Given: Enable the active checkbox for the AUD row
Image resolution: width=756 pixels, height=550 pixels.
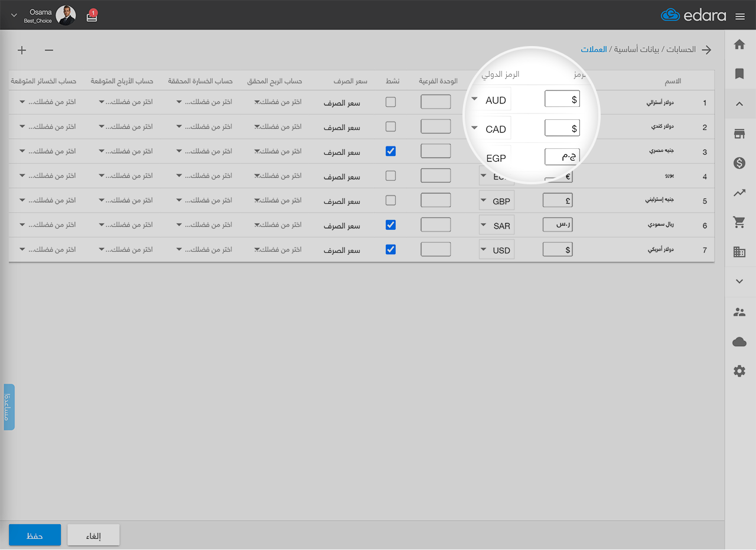Looking at the screenshot, I should [x=390, y=102].
